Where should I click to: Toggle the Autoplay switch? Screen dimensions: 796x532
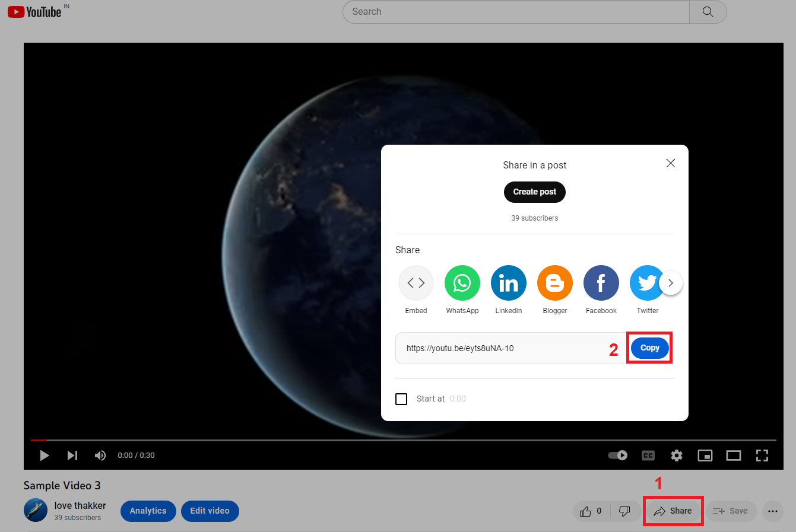[x=617, y=455]
